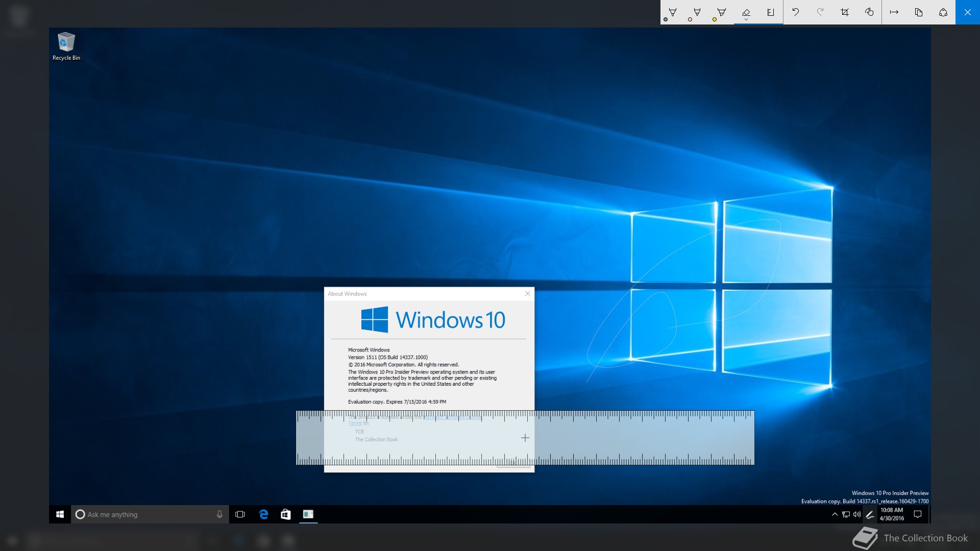This screenshot has height=551, width=980.
Task: Click the About Windows title text
Action: pos(347,294)
